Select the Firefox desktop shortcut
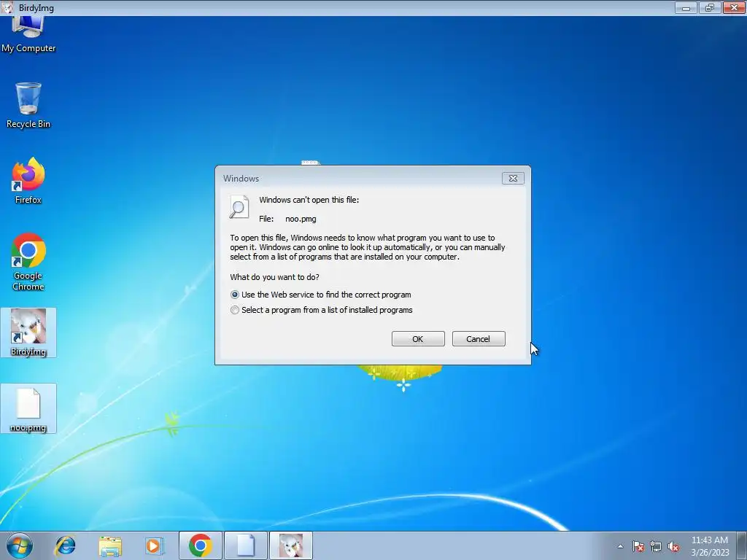This screenshot has width=747, height=560. 28,181
